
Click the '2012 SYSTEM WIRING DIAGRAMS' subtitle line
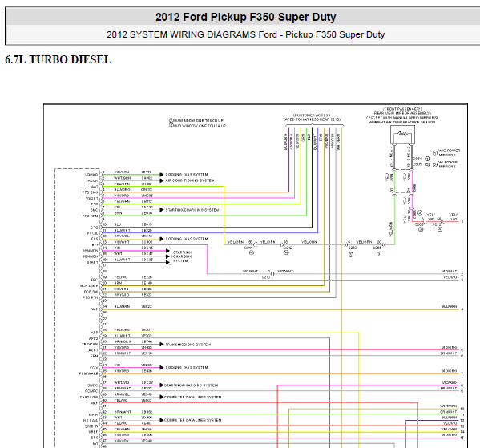245,34
